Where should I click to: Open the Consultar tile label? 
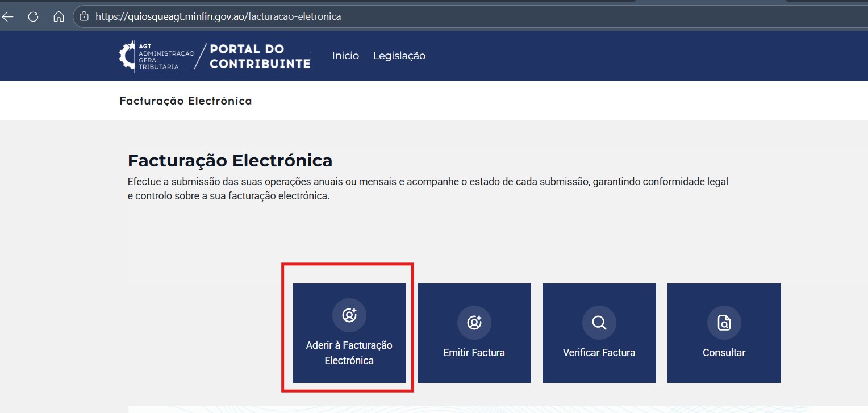pyautogui.click(x=724, y=353)
